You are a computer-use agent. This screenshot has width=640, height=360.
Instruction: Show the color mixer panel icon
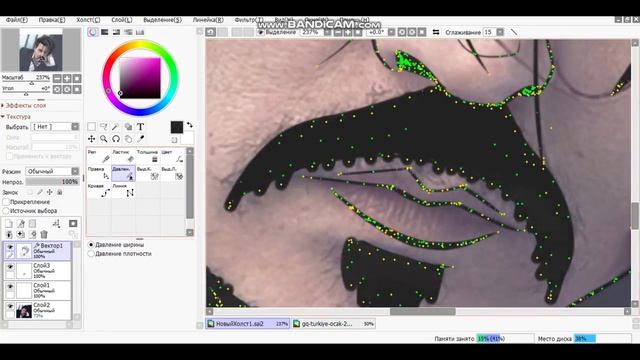(128, 32)
